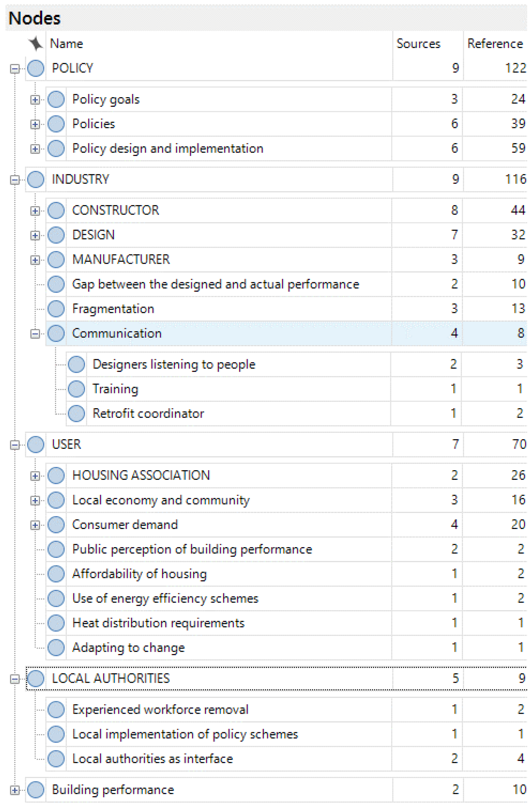The width and height of the screenshot is (532, 808).
Task: Click the INDUSTRY node circle icon
Action: pos(35,179)
